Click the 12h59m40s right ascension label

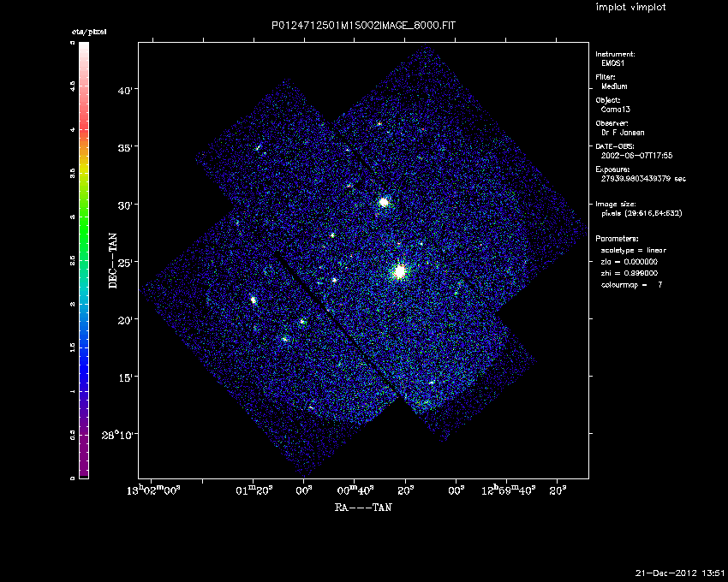(509, 490)
